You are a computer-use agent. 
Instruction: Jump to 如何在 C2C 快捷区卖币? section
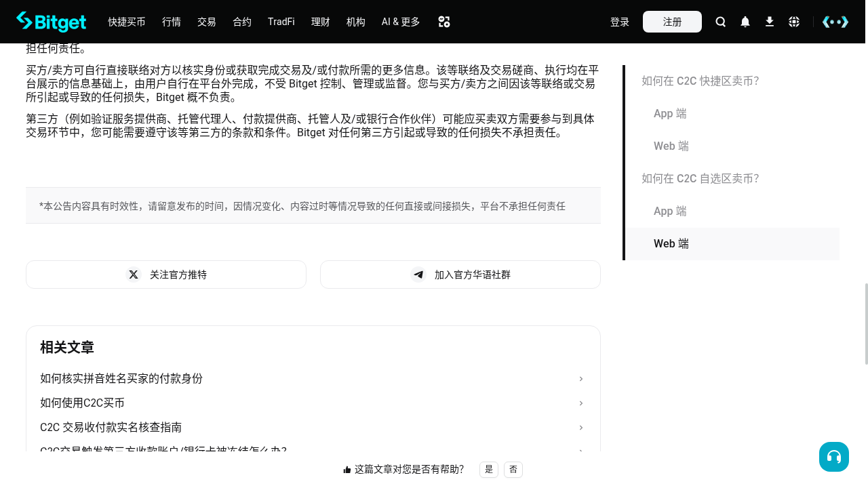click(700, 81)
